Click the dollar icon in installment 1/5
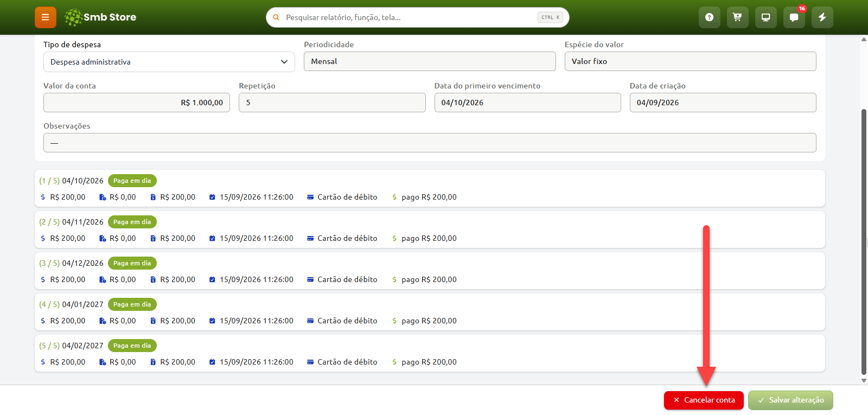The width and height of the screenshot is (868, 415). click(43, 197)
